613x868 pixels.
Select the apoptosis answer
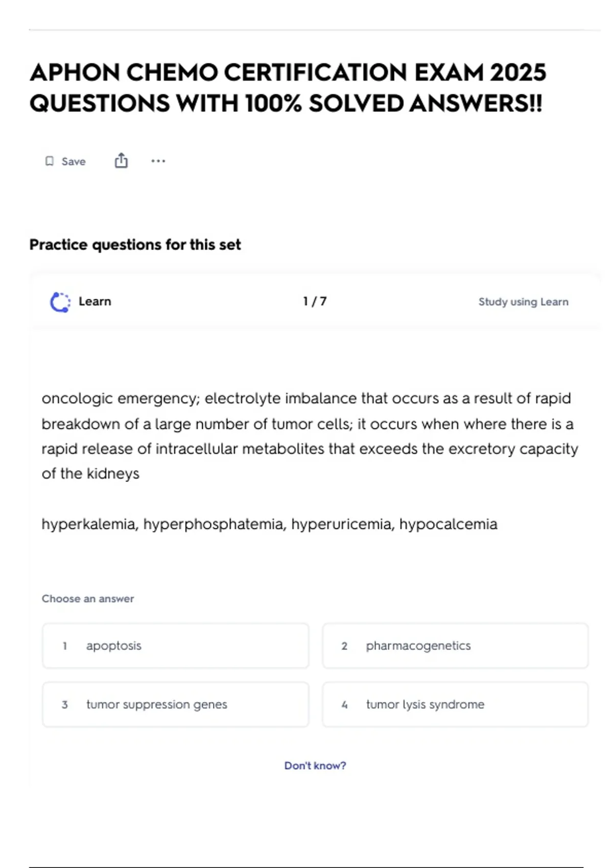click(175, 646)
